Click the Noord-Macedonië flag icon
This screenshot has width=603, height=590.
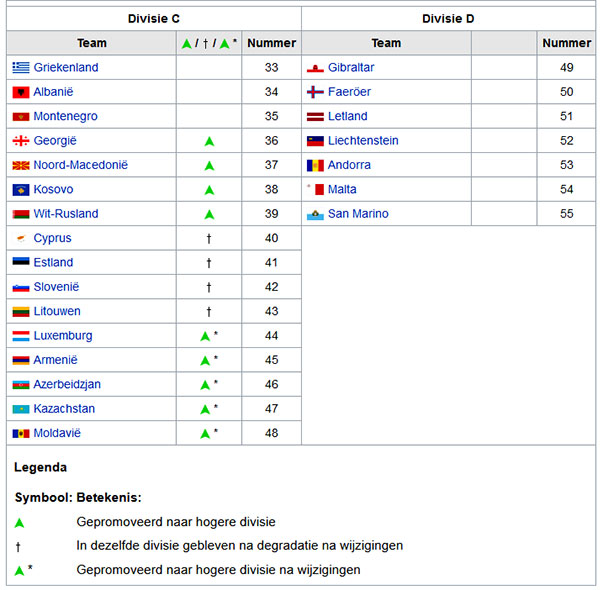tap(21, 165)
